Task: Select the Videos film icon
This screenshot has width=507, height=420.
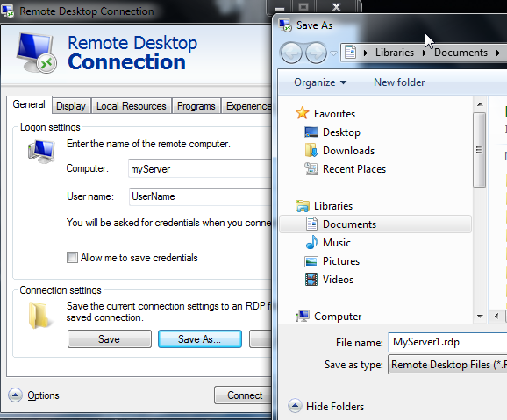Action: tap(311, 280)
